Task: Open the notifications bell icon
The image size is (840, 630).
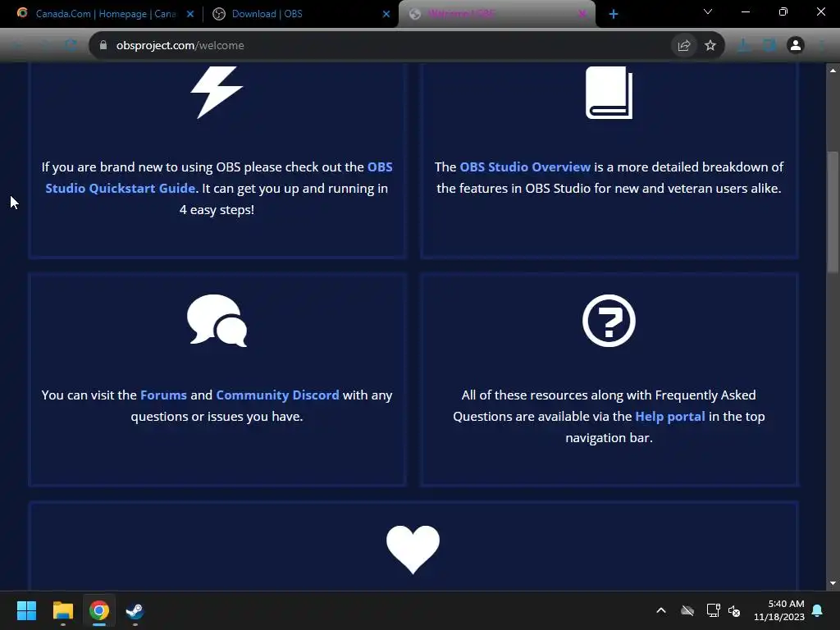Action: click(x=818, y=610)
